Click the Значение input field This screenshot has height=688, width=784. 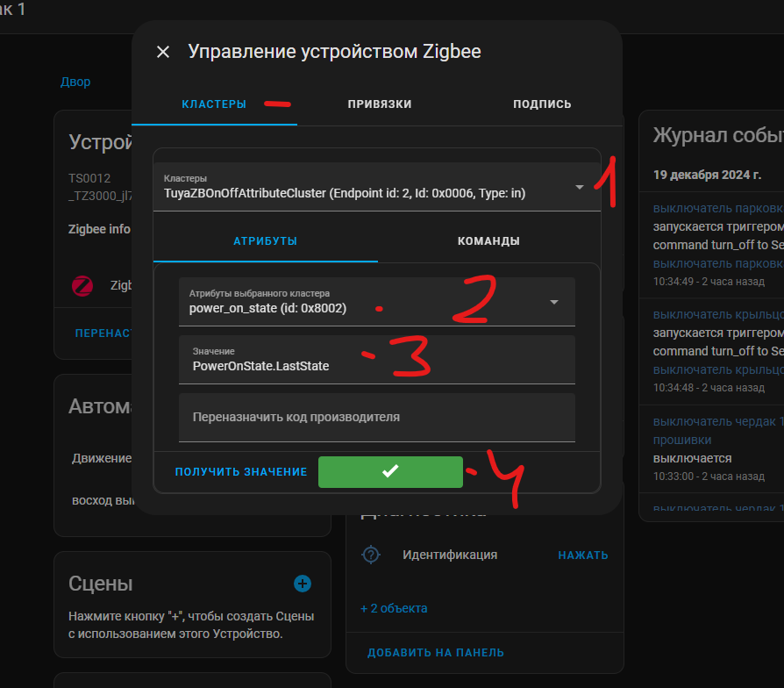click(377, 360)
